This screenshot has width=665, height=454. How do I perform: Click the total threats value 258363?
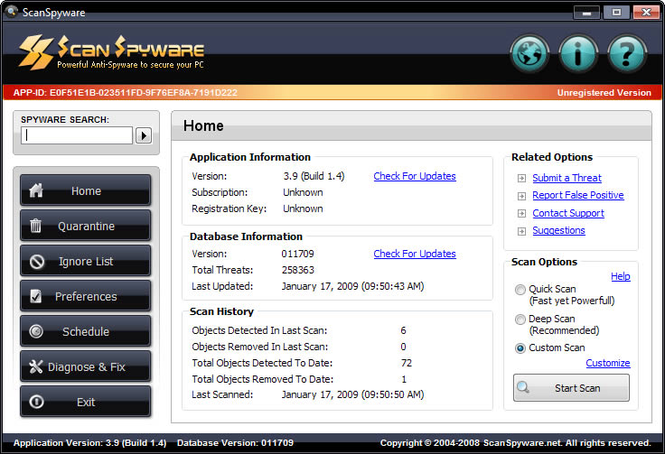(298, 270)
